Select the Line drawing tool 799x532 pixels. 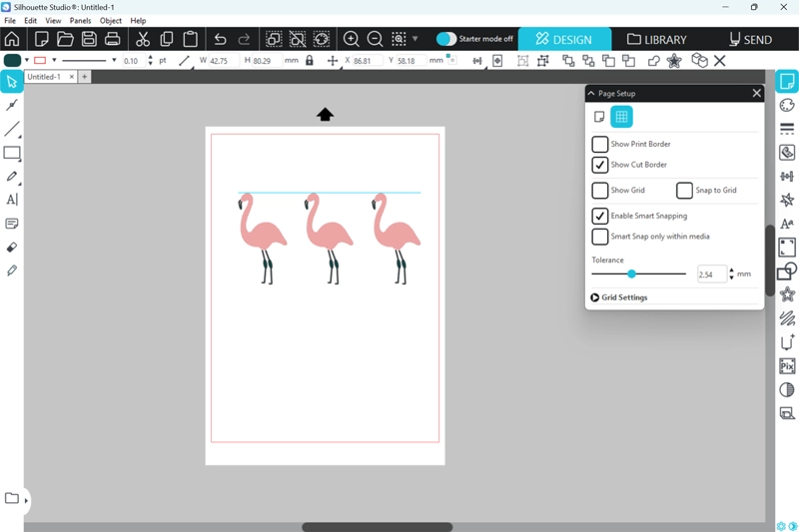[x=12, y=130]
